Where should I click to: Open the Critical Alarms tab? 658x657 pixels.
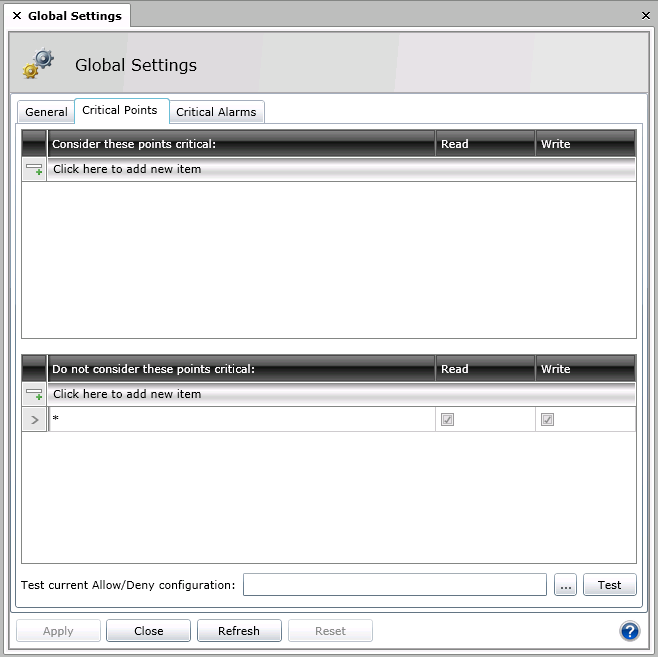pyautogui.click(x=216, y=112)
